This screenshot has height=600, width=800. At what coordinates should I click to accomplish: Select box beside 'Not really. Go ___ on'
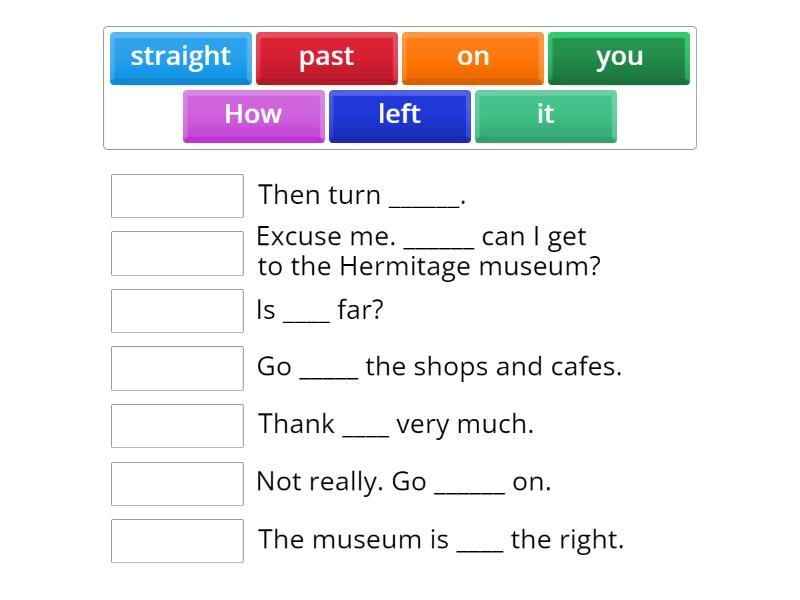tap(177, 483)
